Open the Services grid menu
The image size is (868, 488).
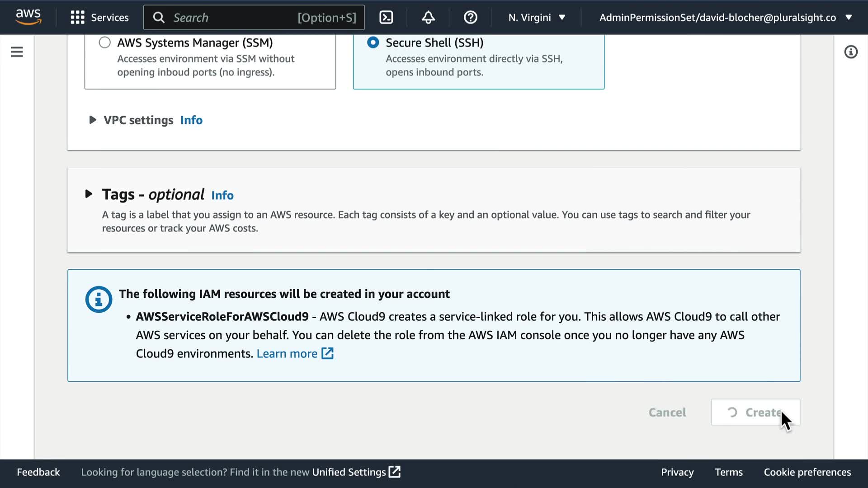(x=99, y=18)
